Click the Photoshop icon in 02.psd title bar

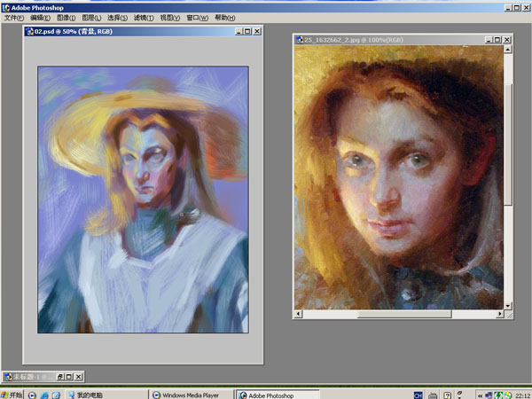coord(30,32)
